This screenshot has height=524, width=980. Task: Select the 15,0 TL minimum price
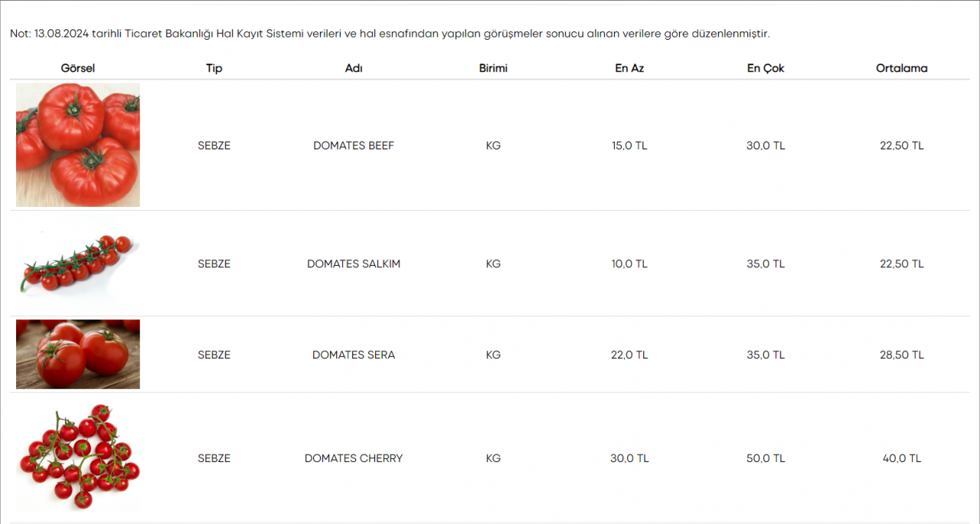[x=629, y=146]
